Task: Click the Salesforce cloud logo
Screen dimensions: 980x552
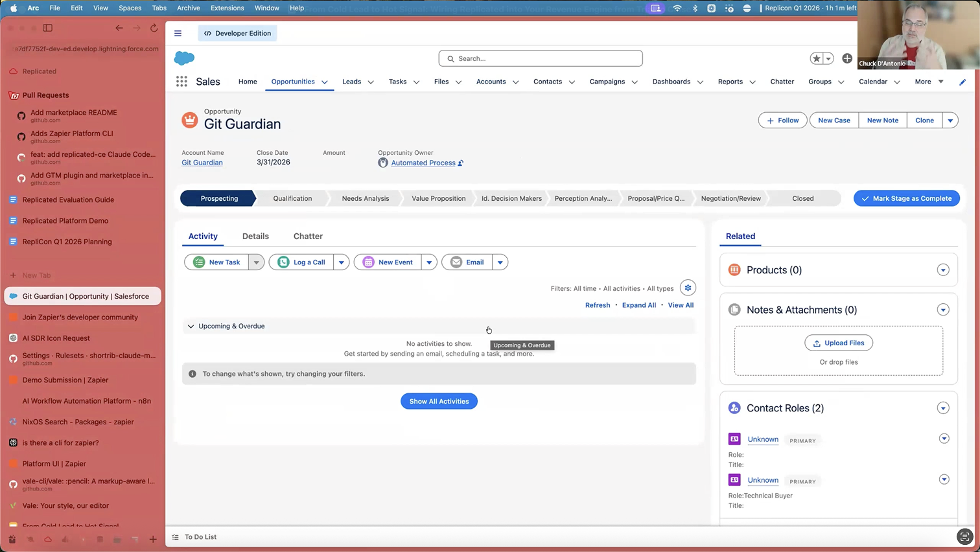Action: (185, 58)
